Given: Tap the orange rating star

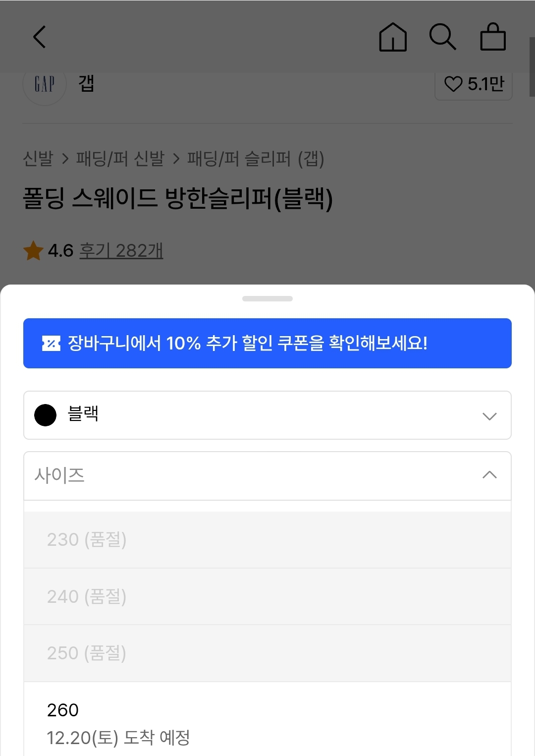Looking at the screenshot, I should click(34, 251).
